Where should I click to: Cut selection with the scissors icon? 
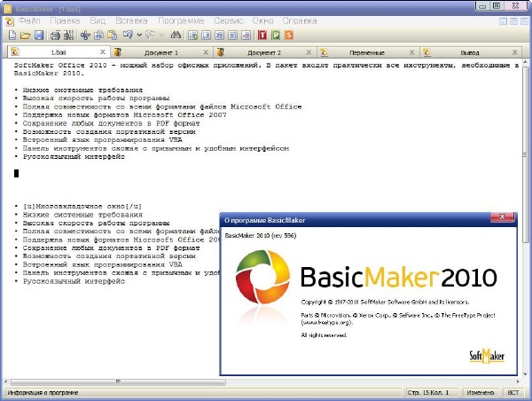pyautogui.click(x=85, y=35)
